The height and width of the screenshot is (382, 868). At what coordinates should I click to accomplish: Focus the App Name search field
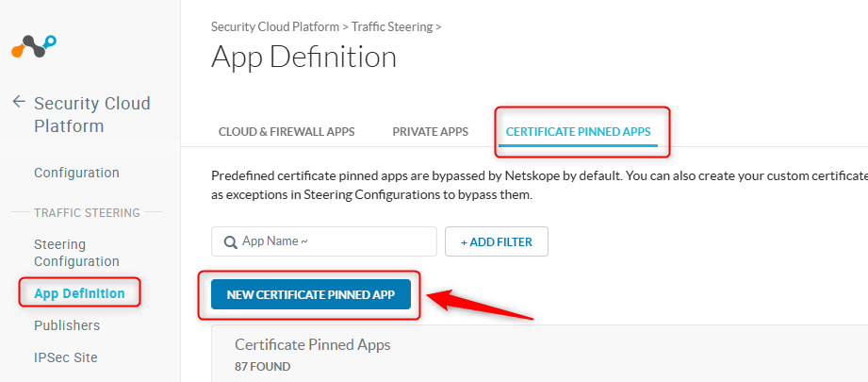pos(324,241)
